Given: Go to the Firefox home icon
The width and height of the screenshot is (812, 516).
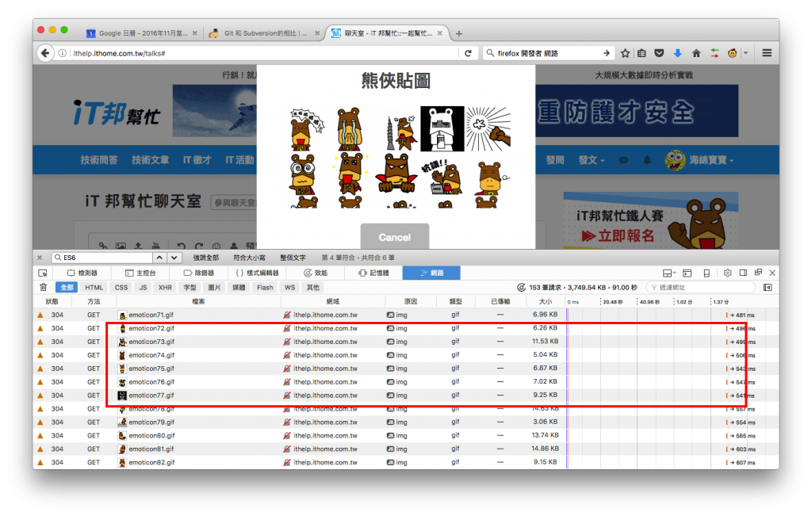Looking at the screenshot, I should tap(696, 53).
